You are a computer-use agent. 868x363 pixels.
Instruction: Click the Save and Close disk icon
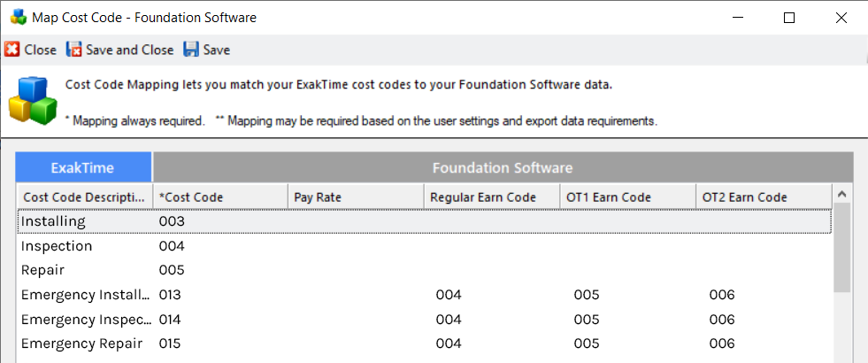(74, 50)
